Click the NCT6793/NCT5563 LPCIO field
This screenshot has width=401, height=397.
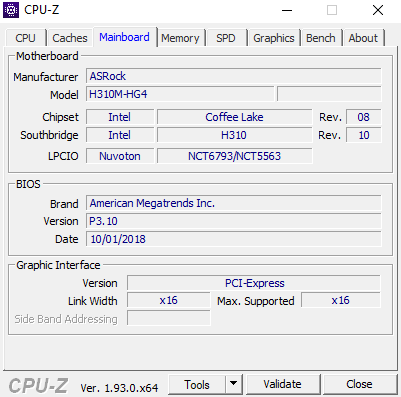[235, 156]
